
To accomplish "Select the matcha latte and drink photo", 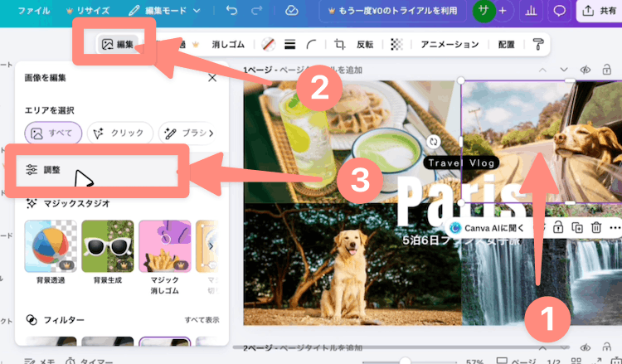I will 352,142.
